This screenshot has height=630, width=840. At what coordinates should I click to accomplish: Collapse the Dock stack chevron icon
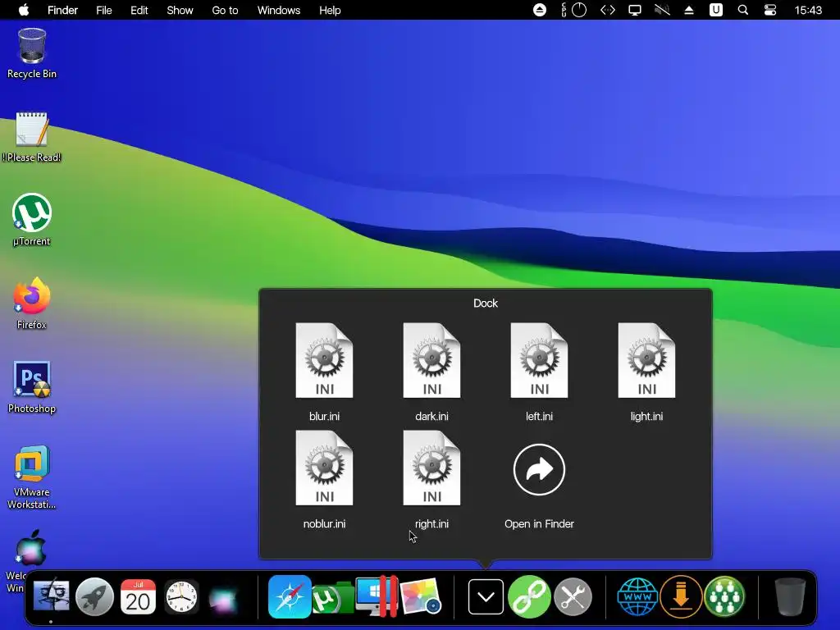pos(486,596)
